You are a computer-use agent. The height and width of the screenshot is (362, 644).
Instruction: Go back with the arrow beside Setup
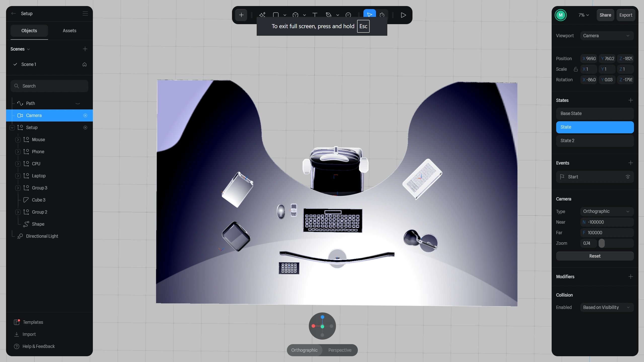pos(14,13)
